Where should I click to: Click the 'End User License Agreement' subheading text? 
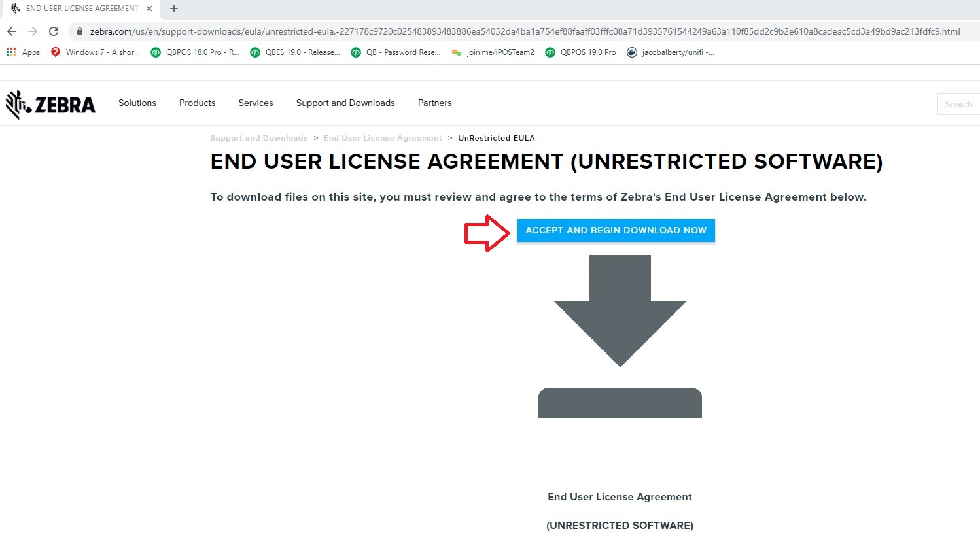620,497
